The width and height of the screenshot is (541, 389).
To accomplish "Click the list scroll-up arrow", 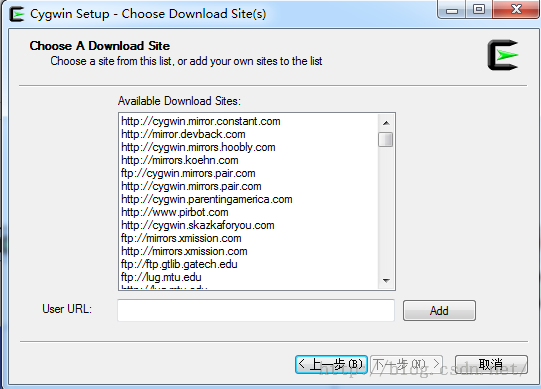I will pos(386,123).
